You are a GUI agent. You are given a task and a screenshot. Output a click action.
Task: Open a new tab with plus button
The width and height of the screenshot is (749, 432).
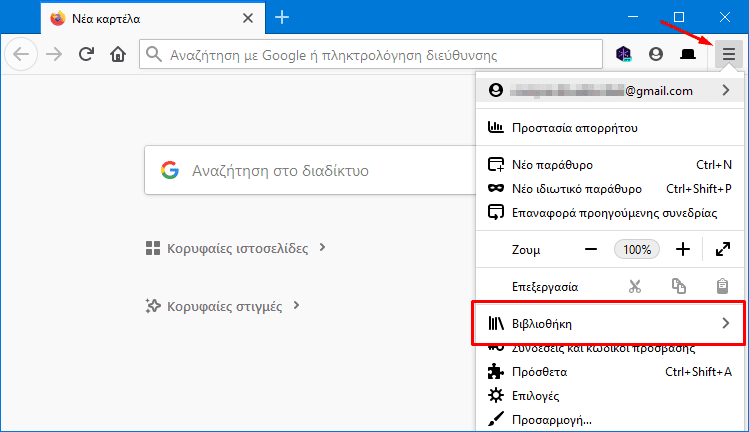tap(282, 18)
